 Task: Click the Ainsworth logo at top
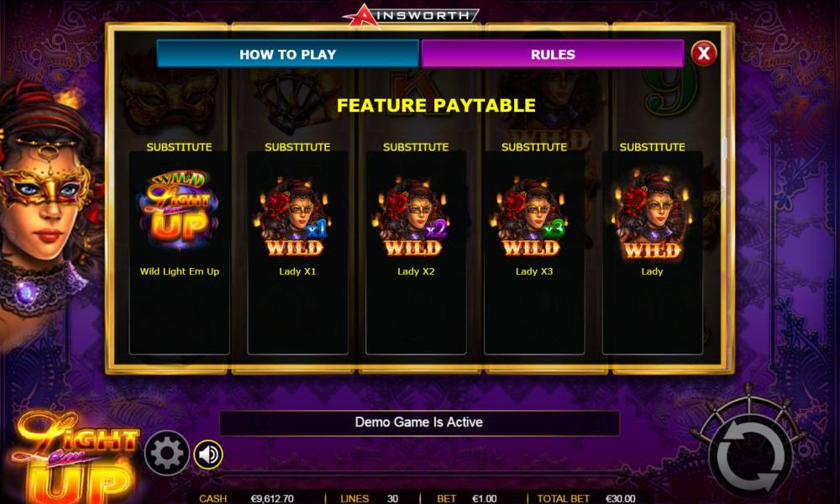tap(412, 14)
